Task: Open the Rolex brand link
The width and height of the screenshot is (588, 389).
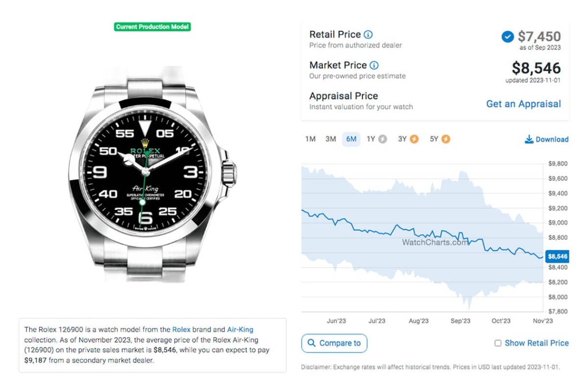Action: pyautogui.click(x=181, y=330)
